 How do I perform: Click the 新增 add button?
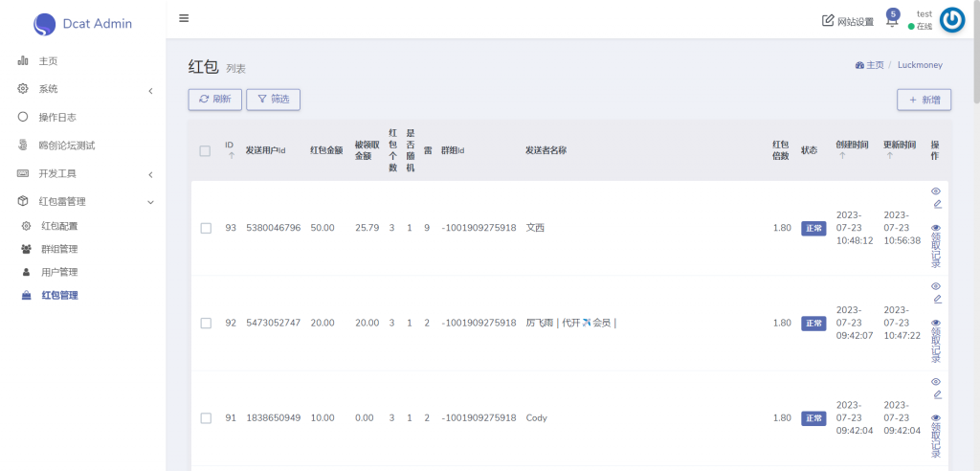point(924,101)
